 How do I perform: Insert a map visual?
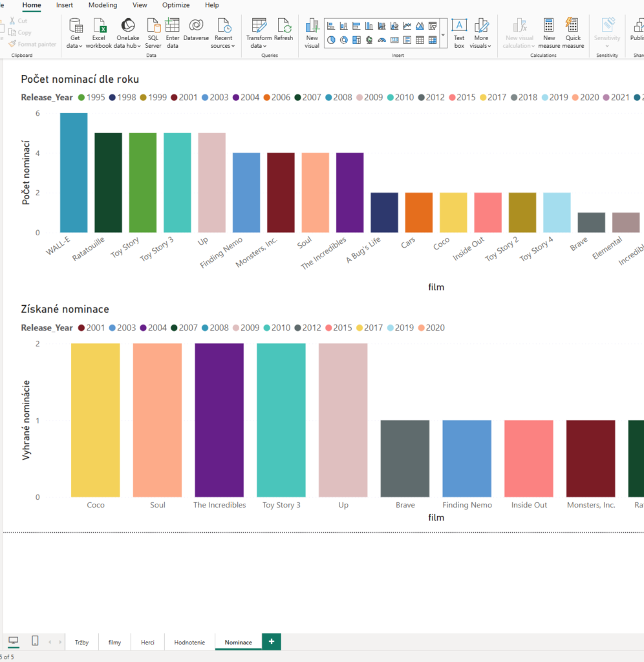pyautogui.click(x=369, y=40)
